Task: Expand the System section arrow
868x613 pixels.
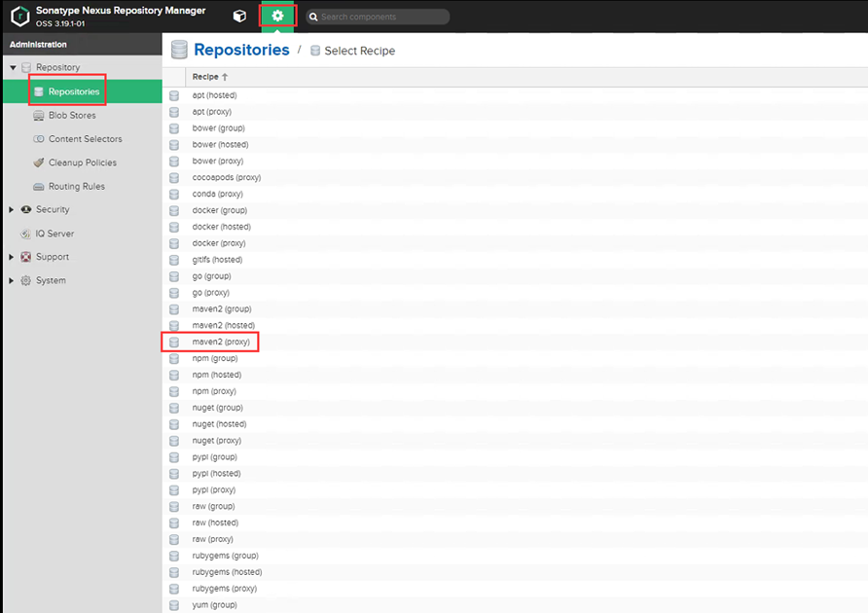Action: (12, 281)
